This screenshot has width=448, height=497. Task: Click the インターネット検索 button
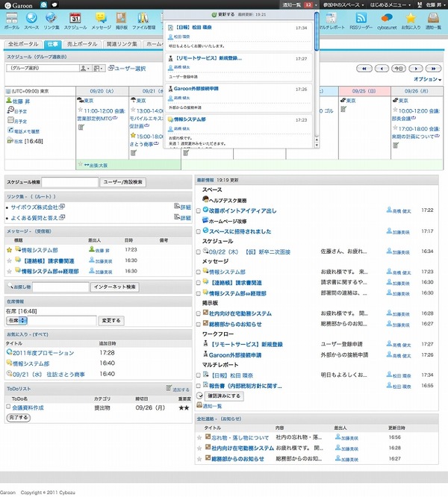[x=115, y=287]
